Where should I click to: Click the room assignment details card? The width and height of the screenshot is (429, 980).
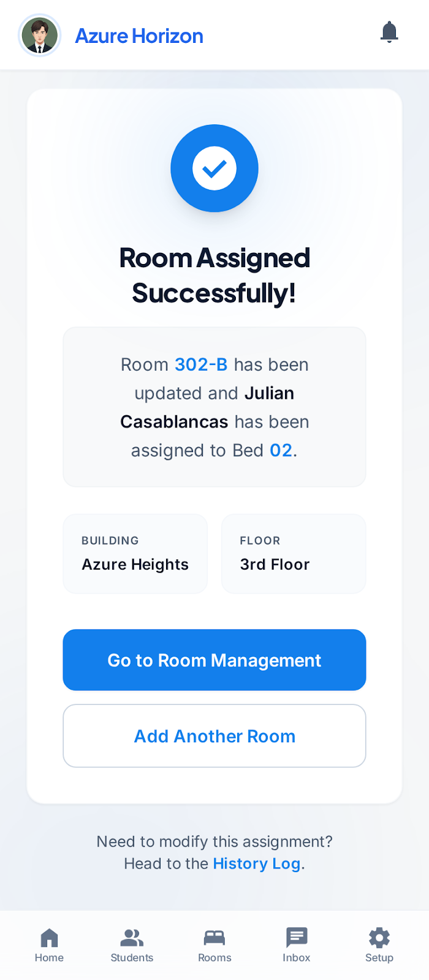[214, 407]
